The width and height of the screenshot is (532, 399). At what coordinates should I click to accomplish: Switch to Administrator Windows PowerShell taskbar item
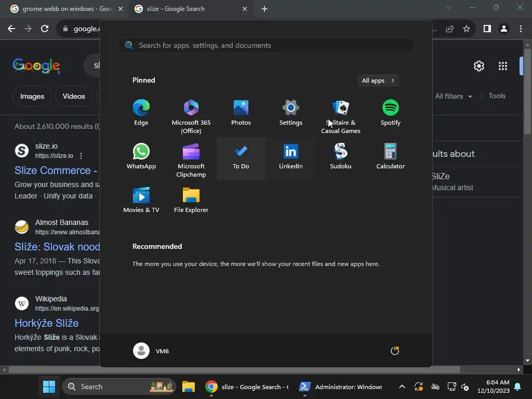(340, 387)
